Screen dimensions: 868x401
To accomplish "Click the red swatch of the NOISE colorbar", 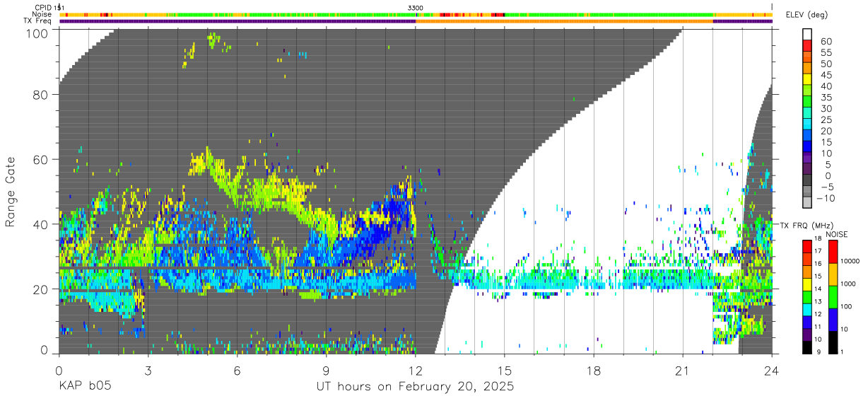I will click(833, 252).
